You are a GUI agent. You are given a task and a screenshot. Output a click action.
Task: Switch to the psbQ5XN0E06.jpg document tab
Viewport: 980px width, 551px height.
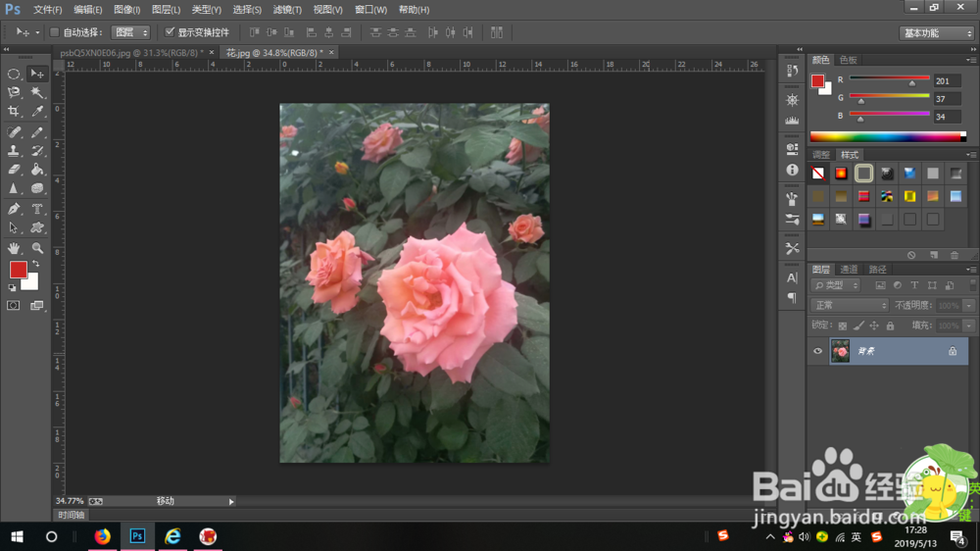point(132,53)
